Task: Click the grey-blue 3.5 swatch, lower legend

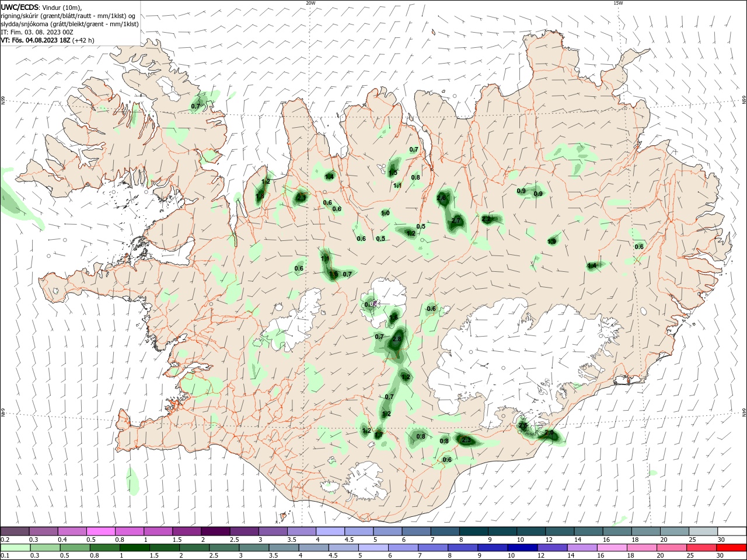Action: tap(284, 548)
